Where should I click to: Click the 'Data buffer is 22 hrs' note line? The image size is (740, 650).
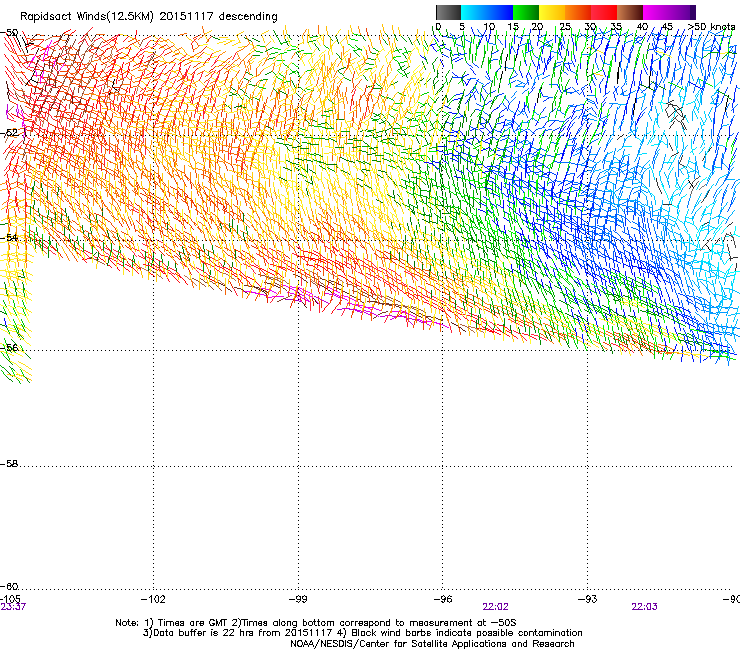point(362,633)
